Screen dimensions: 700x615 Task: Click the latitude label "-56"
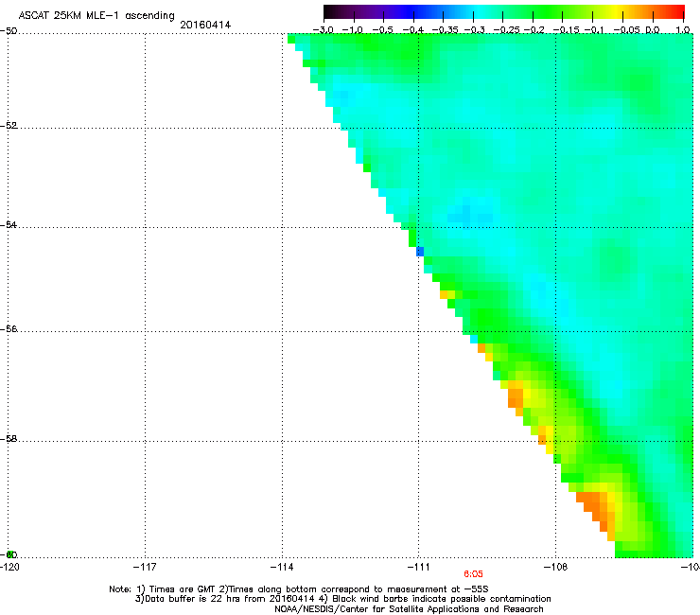[9, 329]
